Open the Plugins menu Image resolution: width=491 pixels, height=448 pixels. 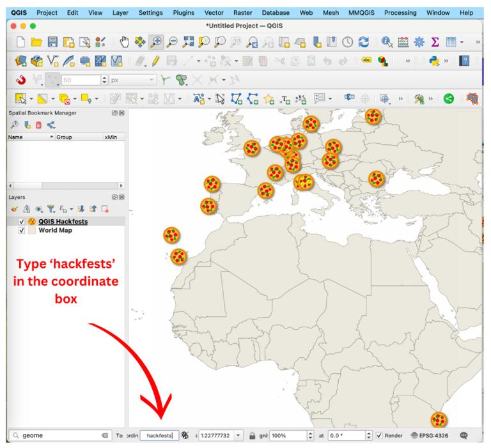pyautogui.click(x=183, y=13)
